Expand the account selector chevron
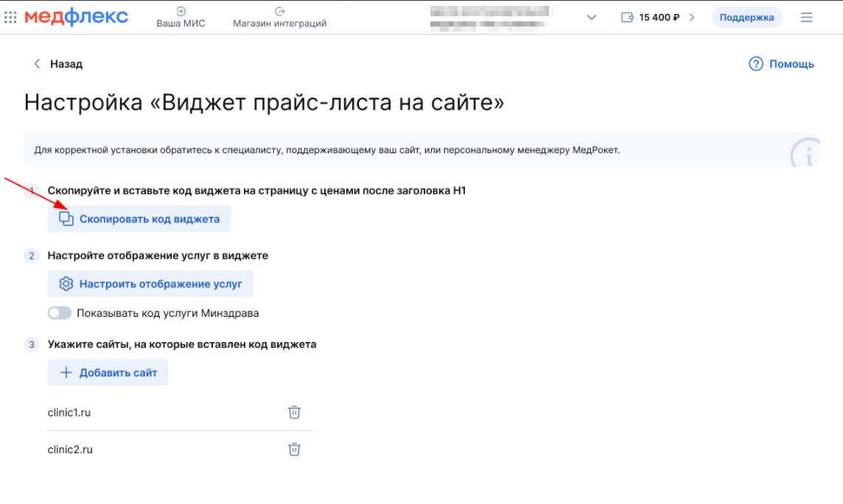843x504 pixels. tap(591, 18)
